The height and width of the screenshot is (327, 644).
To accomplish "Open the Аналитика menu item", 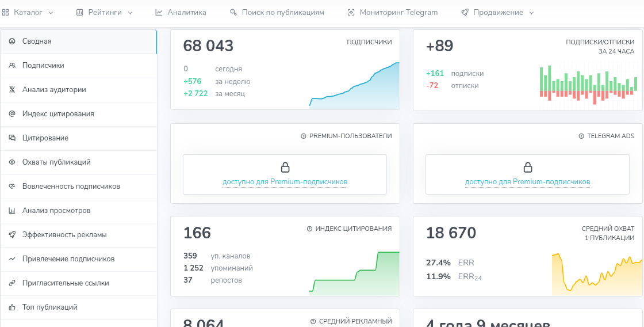I will tap(181, 12).
